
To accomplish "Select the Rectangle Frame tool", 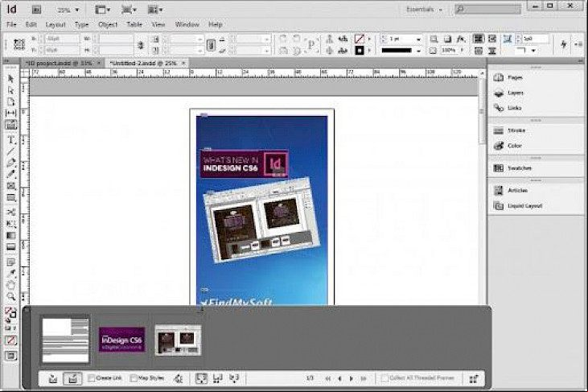I will [x=11, y=186].
